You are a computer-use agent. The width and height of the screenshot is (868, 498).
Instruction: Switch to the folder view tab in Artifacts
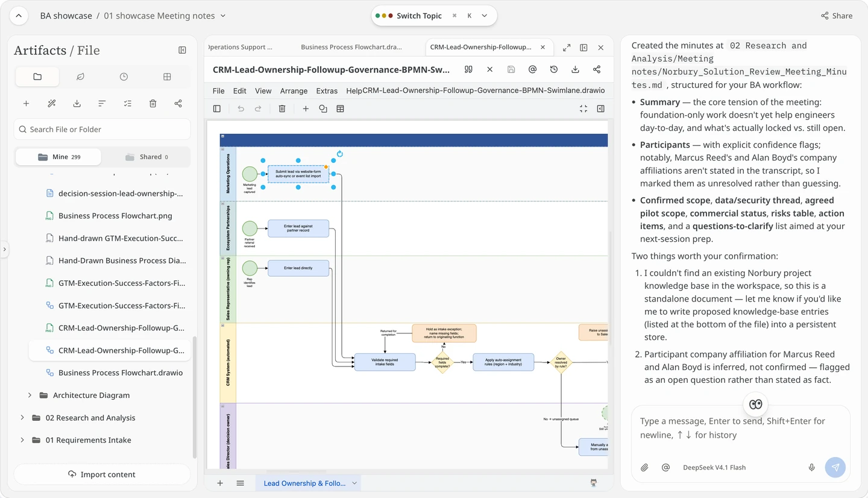pos(37,77)
